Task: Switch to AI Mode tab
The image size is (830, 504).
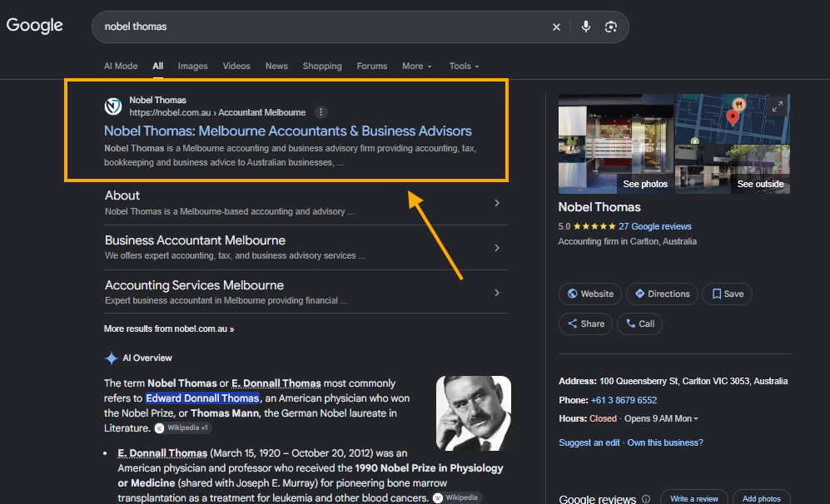Action: coord(121,66)
